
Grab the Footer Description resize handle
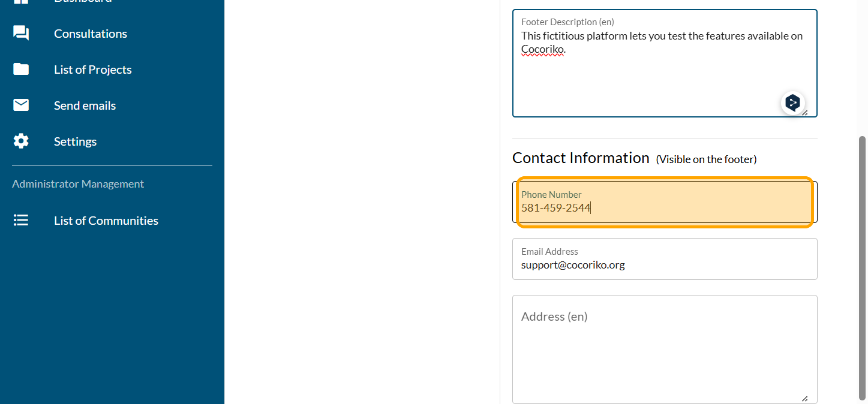click(x=804, y=113)
